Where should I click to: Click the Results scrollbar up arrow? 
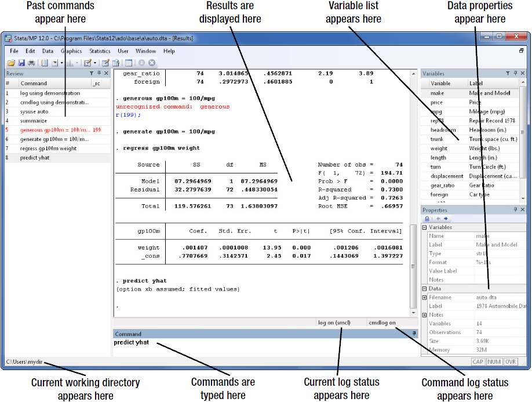(x=413, y=74)
